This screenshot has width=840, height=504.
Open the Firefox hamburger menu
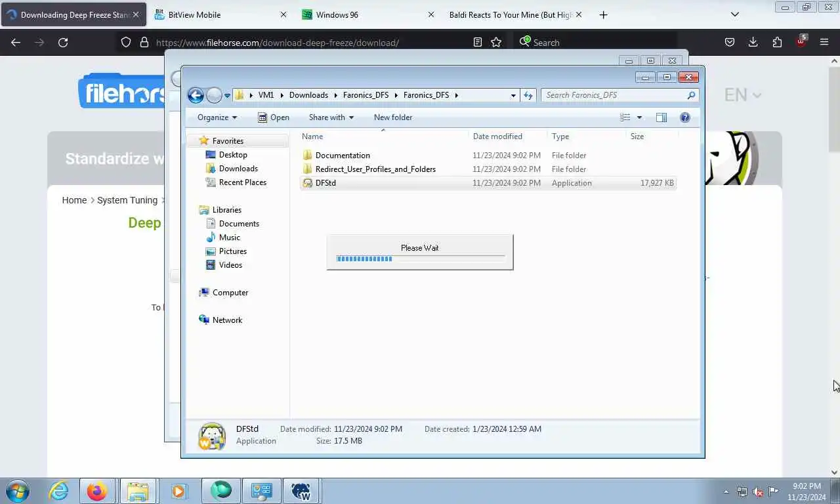tap(824, 42)
